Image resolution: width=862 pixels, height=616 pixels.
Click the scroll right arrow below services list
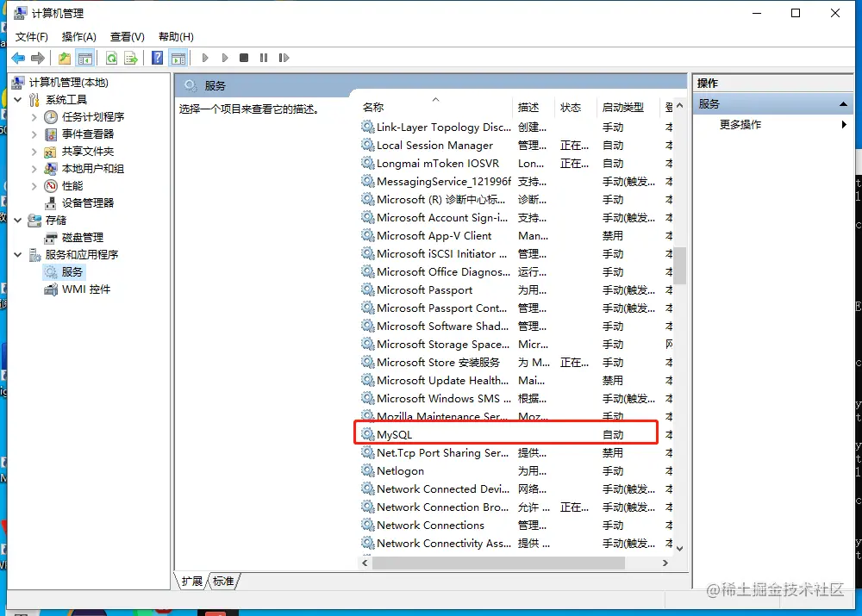pos(665,563)
